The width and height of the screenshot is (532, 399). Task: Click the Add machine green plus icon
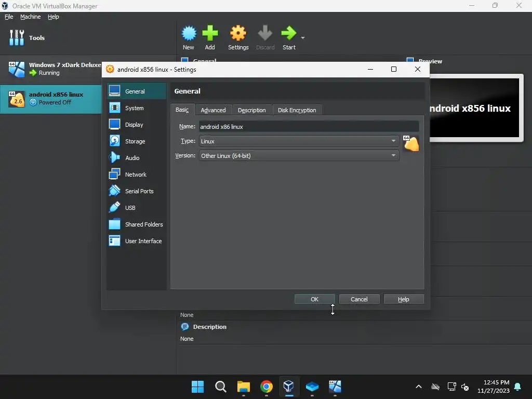210,33
